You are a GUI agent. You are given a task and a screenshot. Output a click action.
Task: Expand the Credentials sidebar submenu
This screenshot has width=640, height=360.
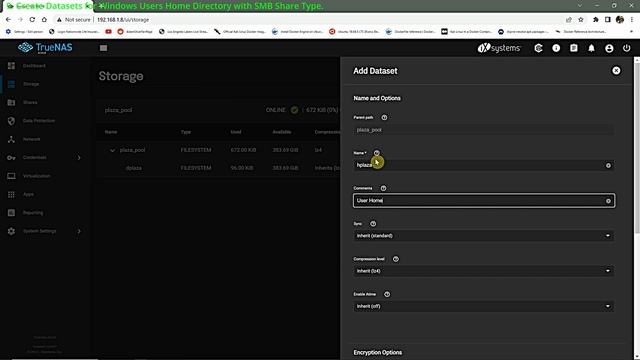79,158
